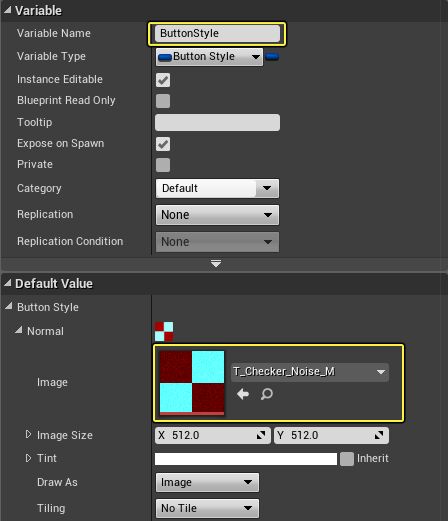The width and height of the screenshot is (448, 521).
Task: Click the Image Size X spin arrow icon
Action: pyautogui.click(x=261, y=435)
